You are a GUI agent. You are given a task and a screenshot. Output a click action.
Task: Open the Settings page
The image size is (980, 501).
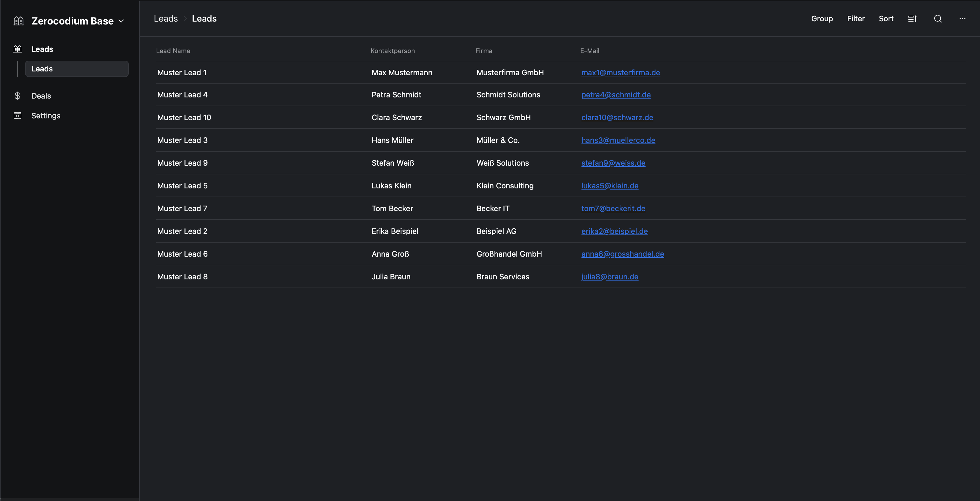click(46, 116)
